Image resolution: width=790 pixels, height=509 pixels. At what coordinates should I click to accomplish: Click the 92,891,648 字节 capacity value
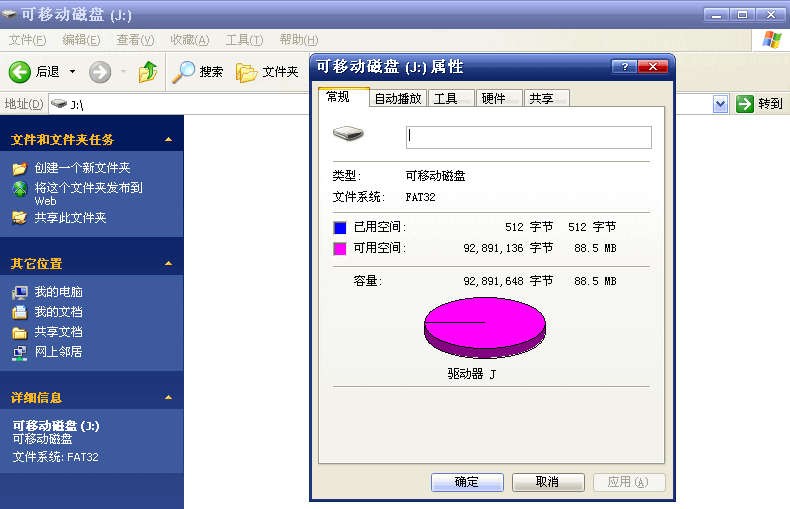[508, 281]
